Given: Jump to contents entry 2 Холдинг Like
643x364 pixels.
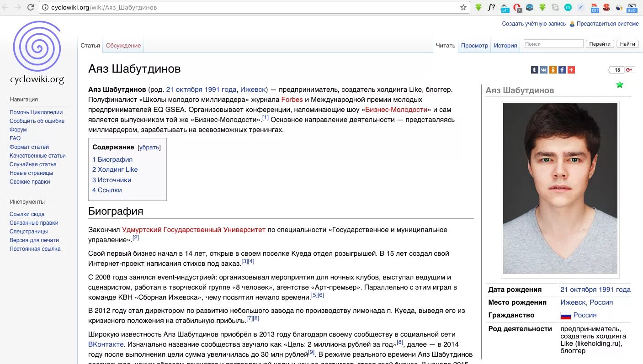Looking at the screenshot, I should click(x=115, y=169).
